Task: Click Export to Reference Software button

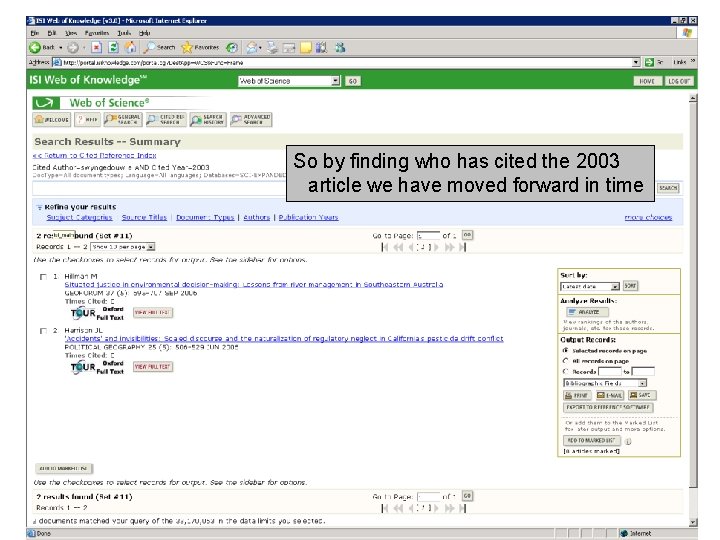Action: tap(608, 407)
